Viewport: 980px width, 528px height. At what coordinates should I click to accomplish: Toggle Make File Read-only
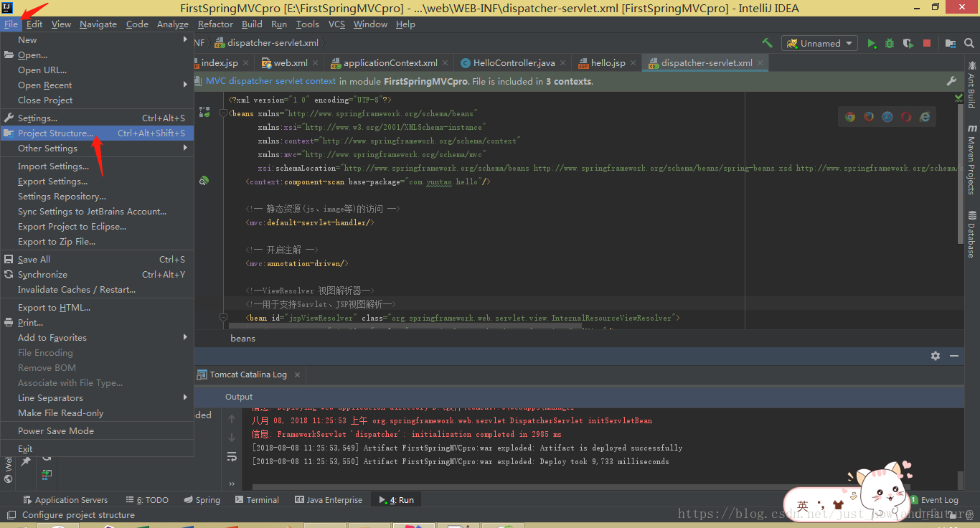[x=97, y=413]
